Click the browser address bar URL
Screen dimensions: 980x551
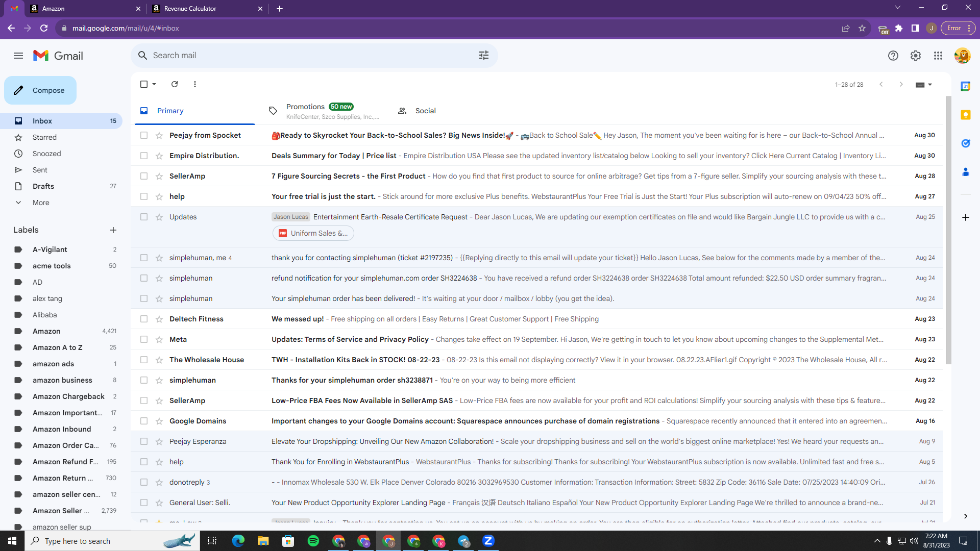(126, 28)
